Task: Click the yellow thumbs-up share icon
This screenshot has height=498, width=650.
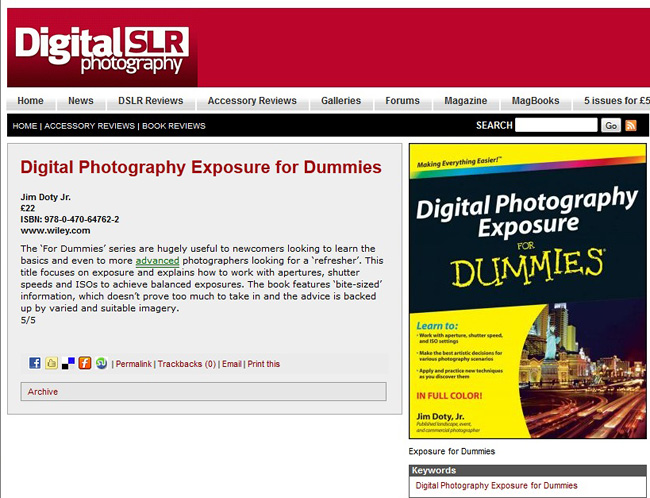Action: tap(51, 363)
